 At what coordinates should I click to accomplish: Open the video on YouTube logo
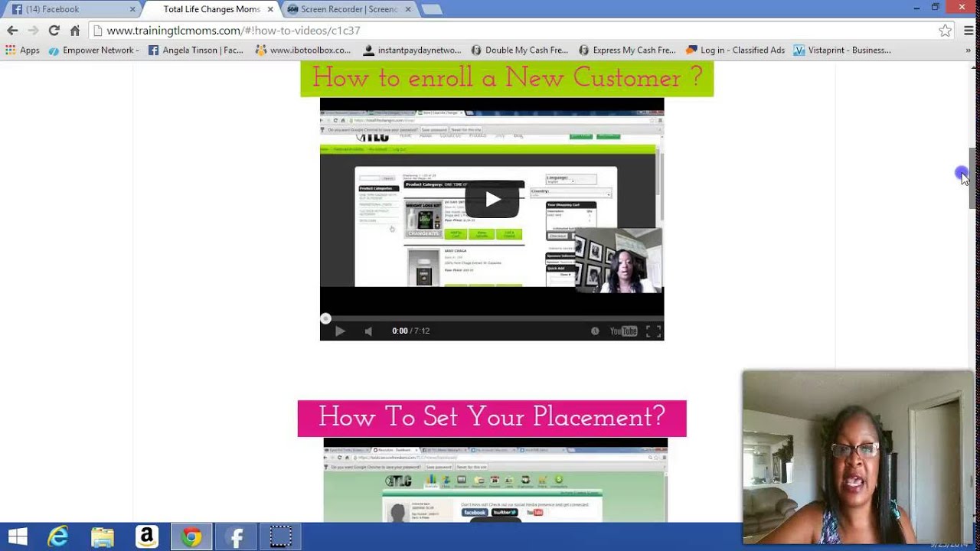[623, 331]
